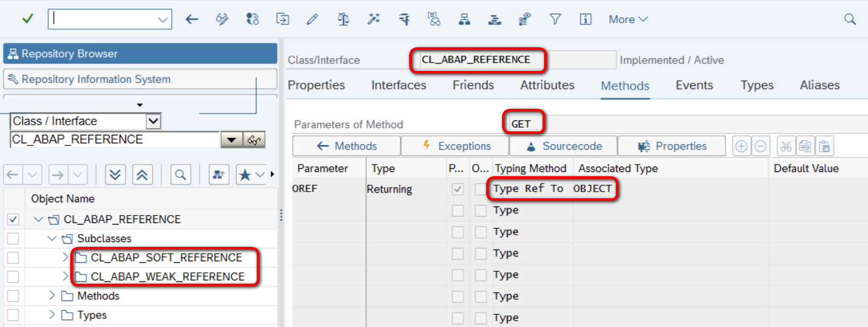Tick the checkbox next to CL_ABAP_SOFT_REFERENCE
This screenshot has width=868, height=327.
(13, 257)
